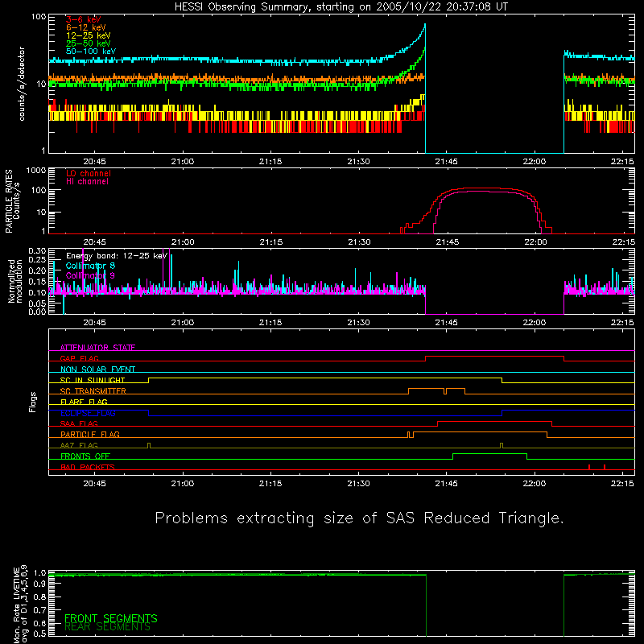Click the FRONTS_OFF flag label
Image resolution: width=644 pixels, height=644 pixels.
pos(85,456)
